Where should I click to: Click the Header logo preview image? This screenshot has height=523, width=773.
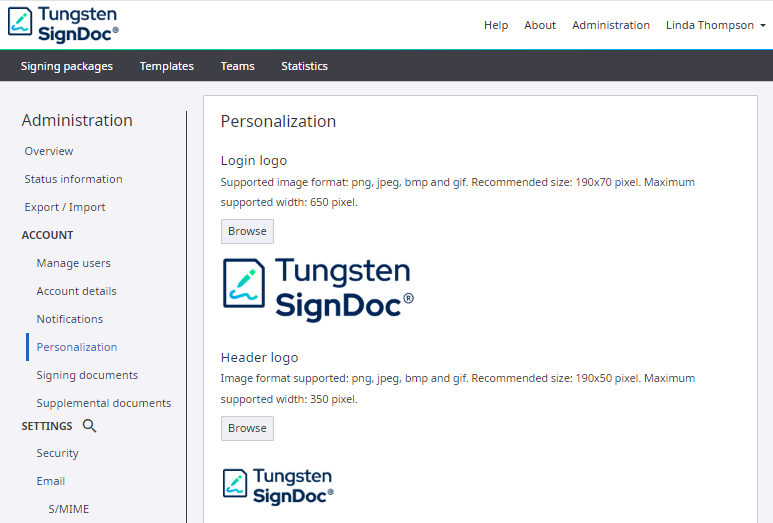278,486
